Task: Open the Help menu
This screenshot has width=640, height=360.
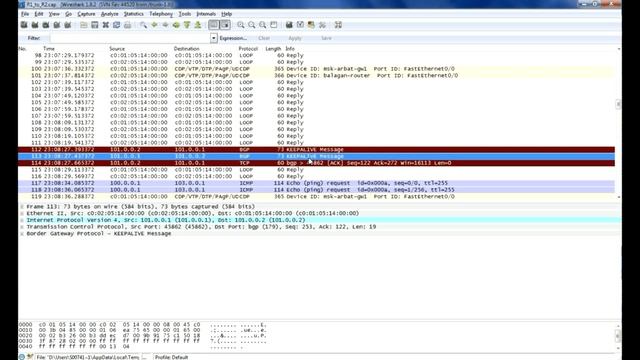Action: 227,14
